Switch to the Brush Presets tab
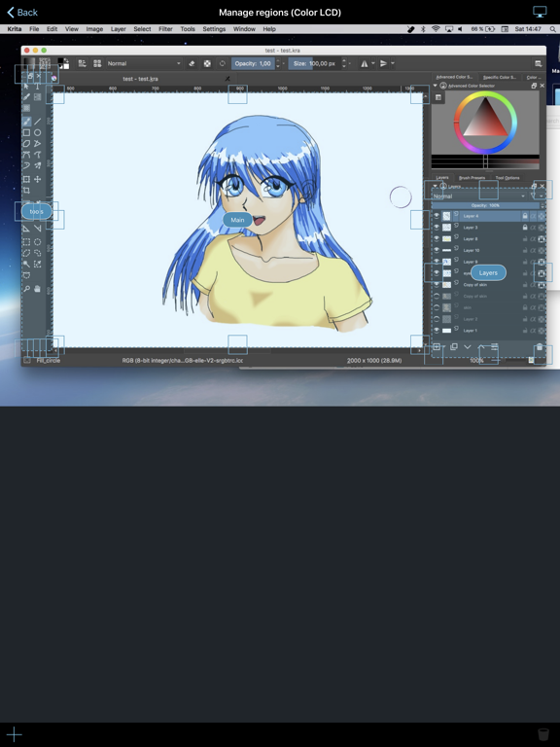This screenshot has height=747, width=560. point(472,178)
